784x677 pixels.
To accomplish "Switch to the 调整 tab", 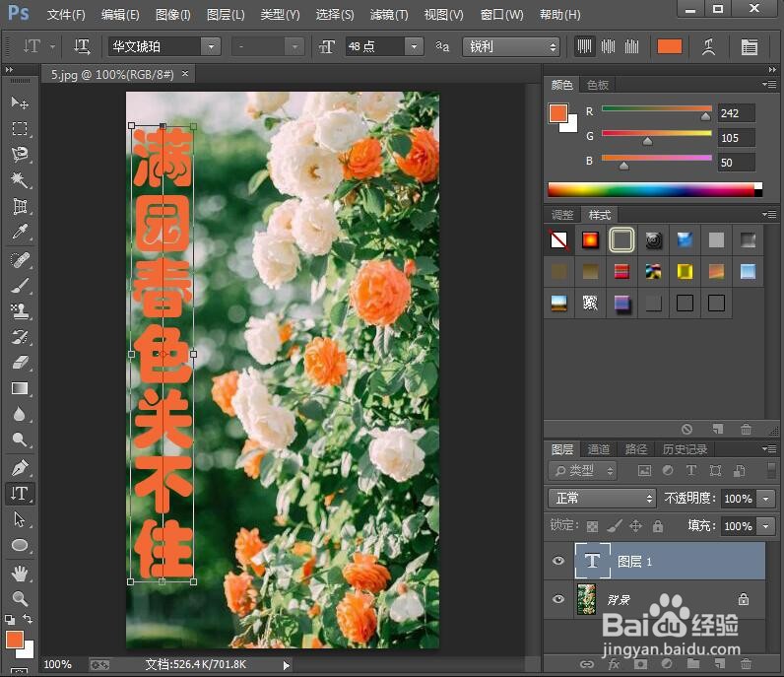I will point(562,215).
